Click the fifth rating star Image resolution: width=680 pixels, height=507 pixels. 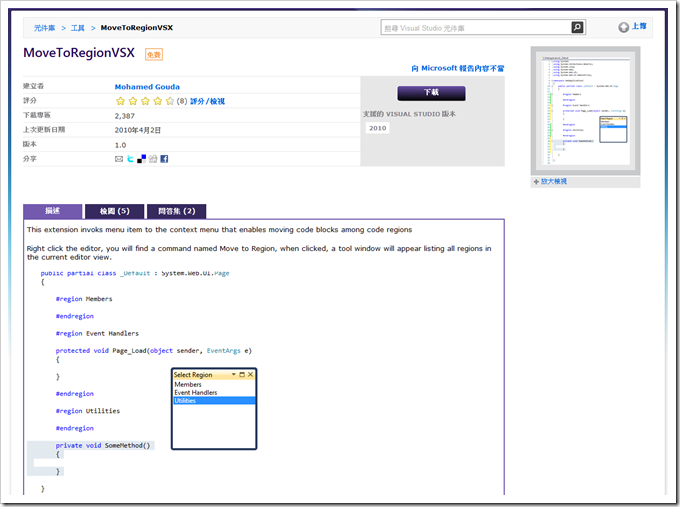click(x=170, y=101)
